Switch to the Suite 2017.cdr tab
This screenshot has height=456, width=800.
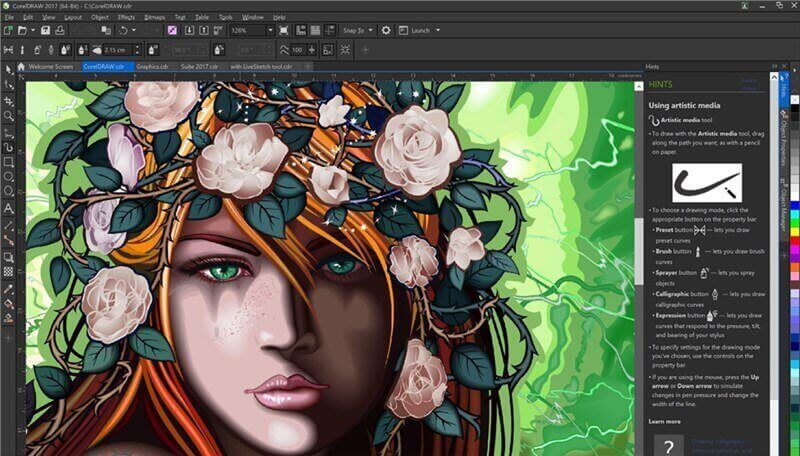click(199, 67)
